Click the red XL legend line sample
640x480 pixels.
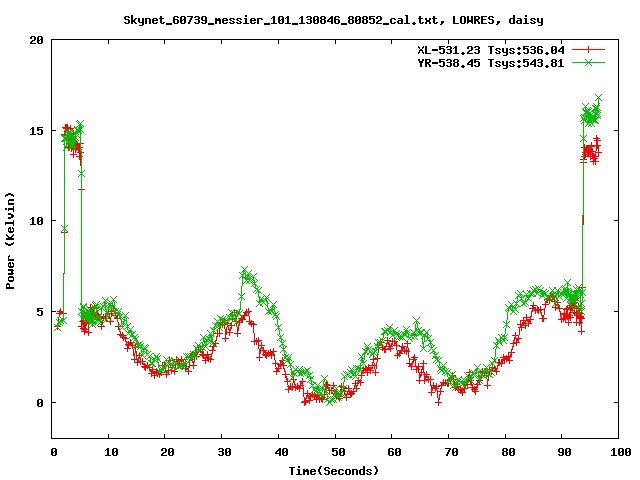(x=588, y=50)
